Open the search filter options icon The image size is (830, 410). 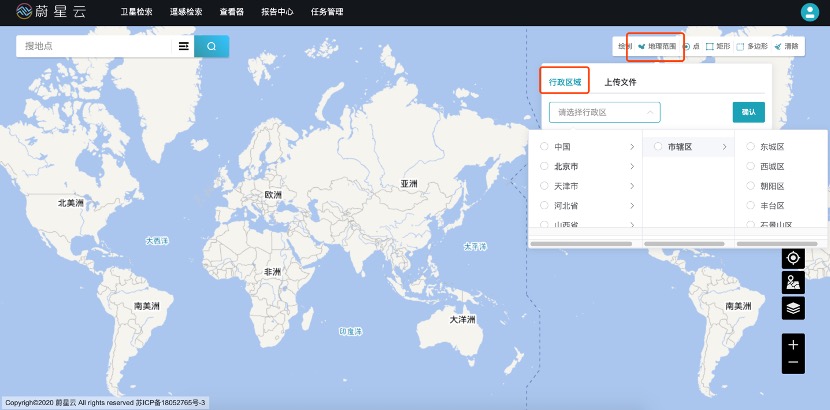click(184, 46)
